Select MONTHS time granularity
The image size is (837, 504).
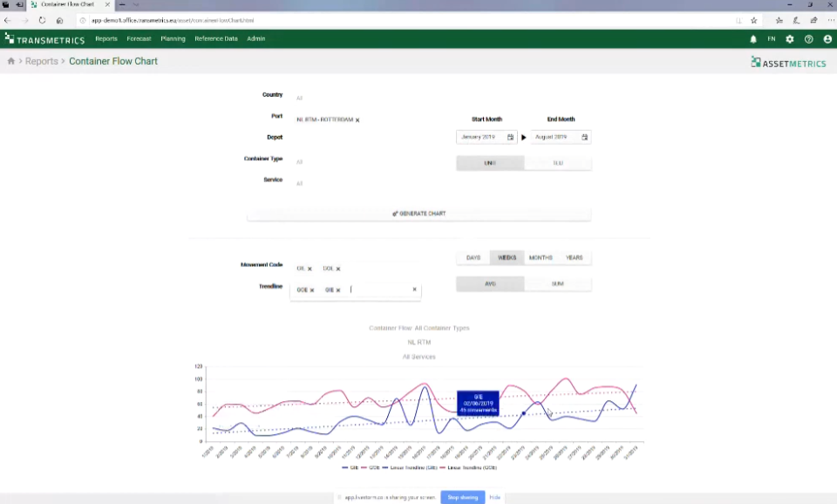pyautogui.click(x=541, y=257)
